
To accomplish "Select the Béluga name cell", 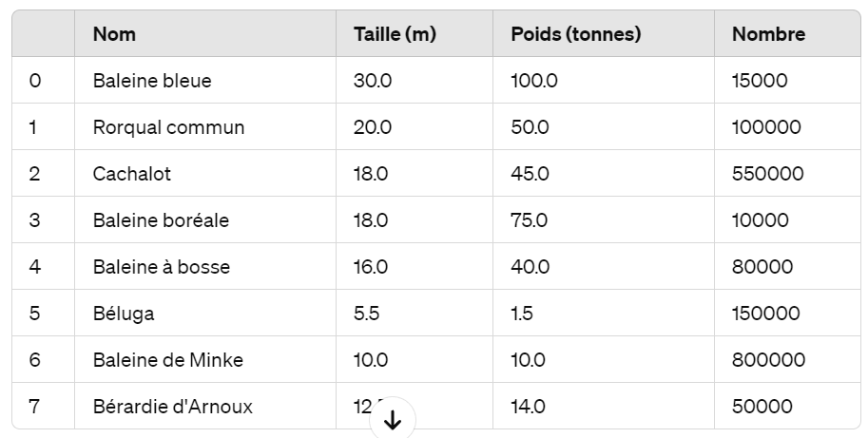I will pyautogui.click(x=124, y=314).
